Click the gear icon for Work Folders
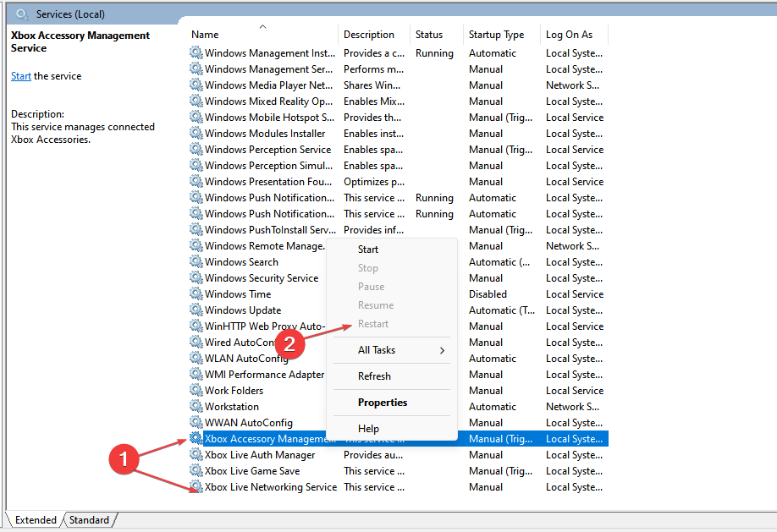The image size is (777, 532). (x=196, y=390)
